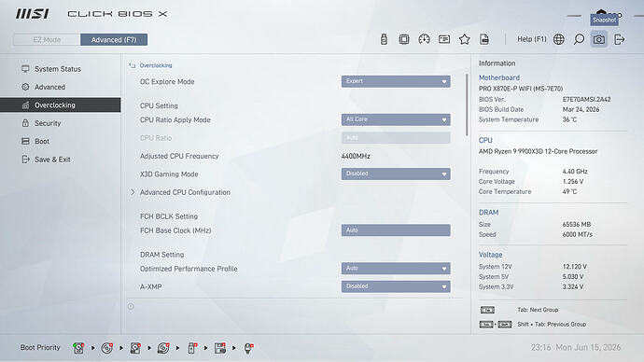Click the date and time display
Screen dimensions: 644x362
(576, 347)
